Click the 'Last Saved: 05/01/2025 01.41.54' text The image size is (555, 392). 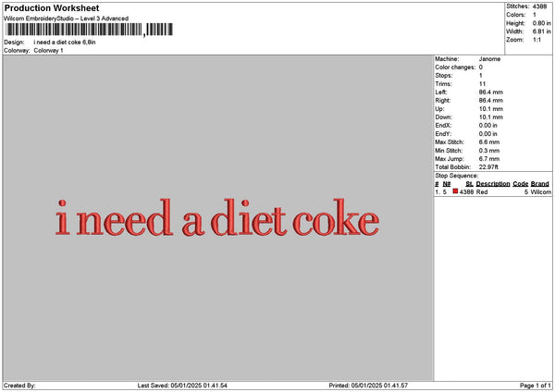pos(182,386)
